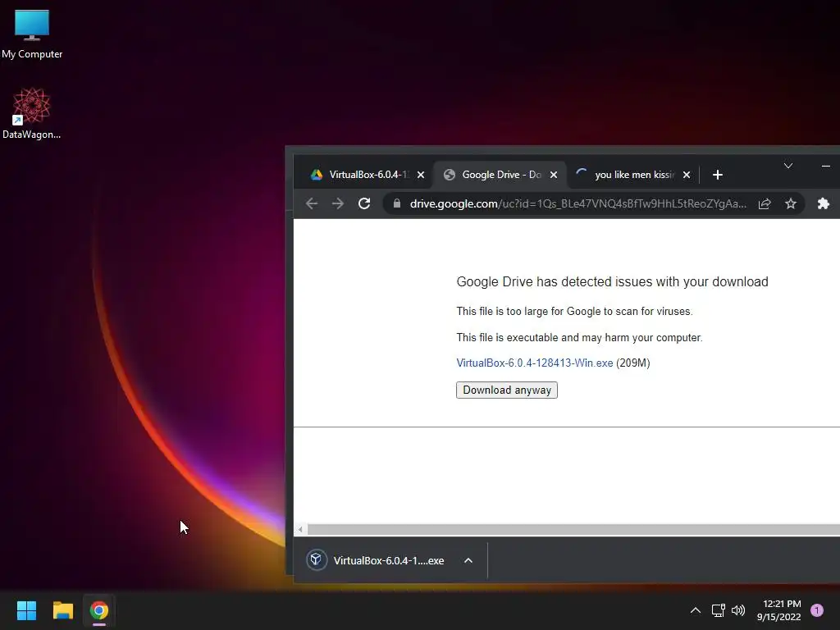840x630 pixels.
Task: Click the 'Google Drive has detected issues' heading
Action: pos(612,282)
